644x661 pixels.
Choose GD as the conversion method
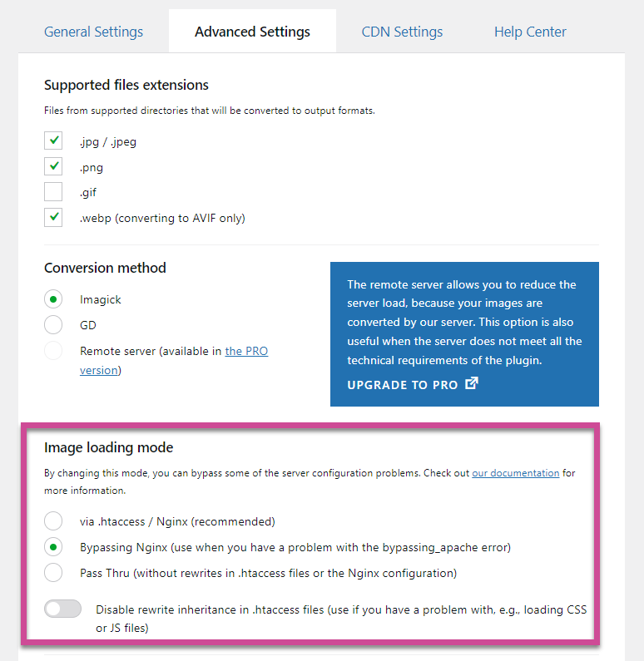(53, 325)
